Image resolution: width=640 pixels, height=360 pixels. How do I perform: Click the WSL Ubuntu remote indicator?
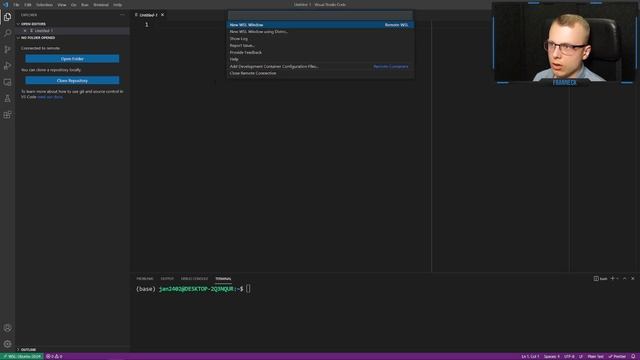point(22,356)
